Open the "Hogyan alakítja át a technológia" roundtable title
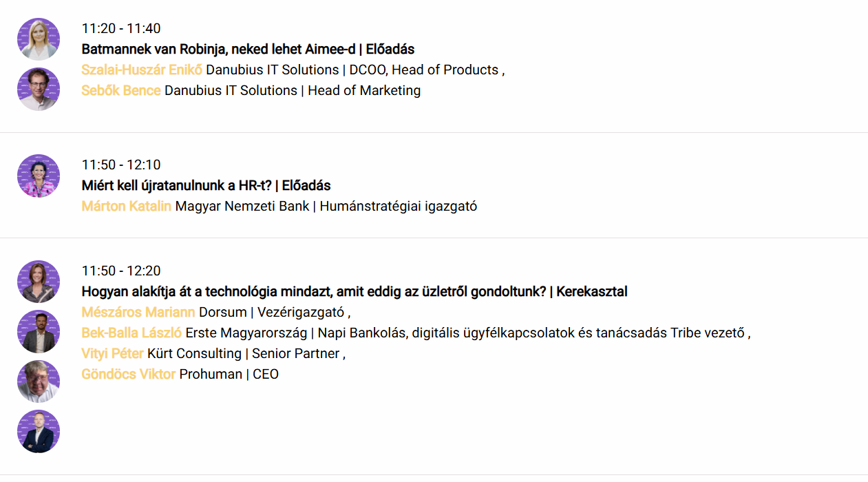 point(354,292)
